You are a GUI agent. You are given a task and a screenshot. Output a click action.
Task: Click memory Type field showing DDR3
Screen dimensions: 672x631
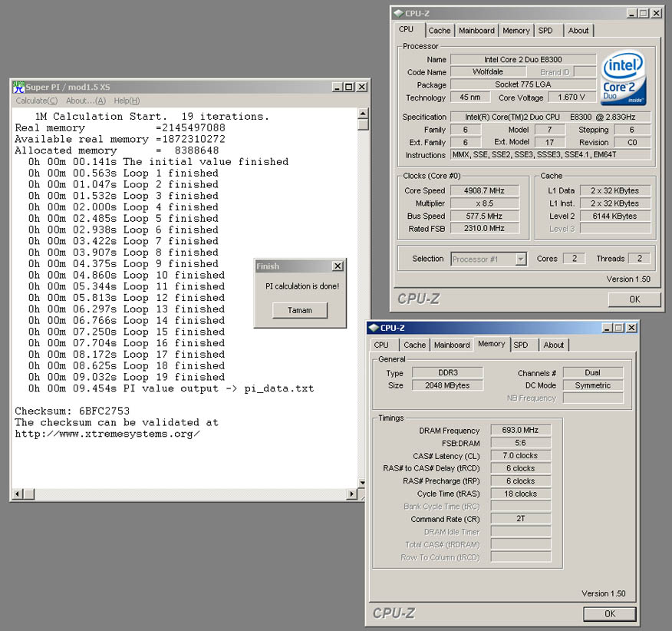(x=447, y=373)
